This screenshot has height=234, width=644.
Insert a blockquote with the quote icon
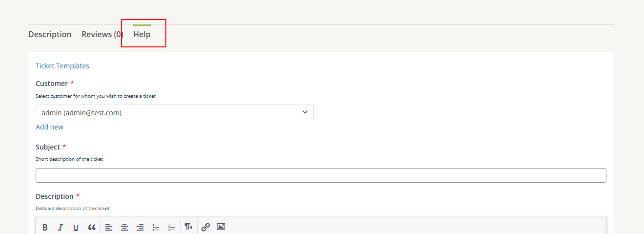92,227
